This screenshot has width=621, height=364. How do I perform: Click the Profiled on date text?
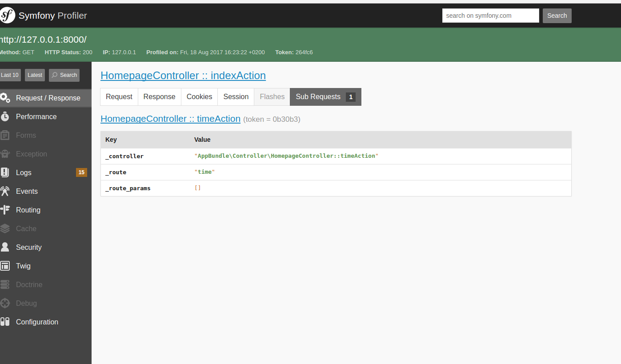point(205,52)
